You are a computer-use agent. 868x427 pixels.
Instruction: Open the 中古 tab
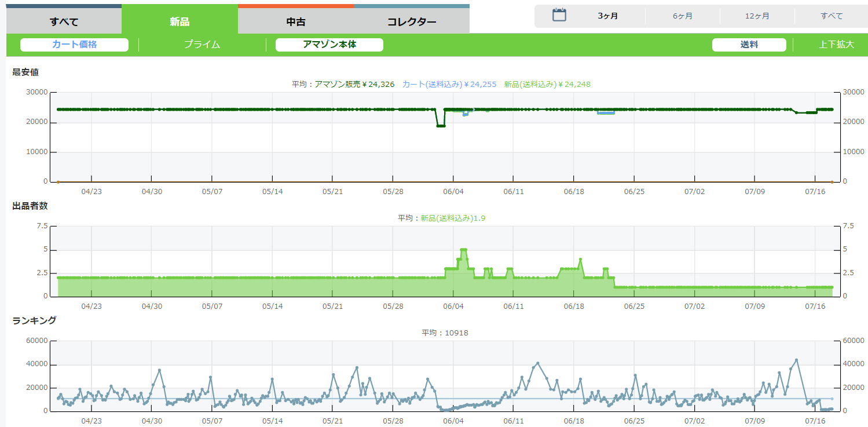pyautogui.click(x=296, y=22)
